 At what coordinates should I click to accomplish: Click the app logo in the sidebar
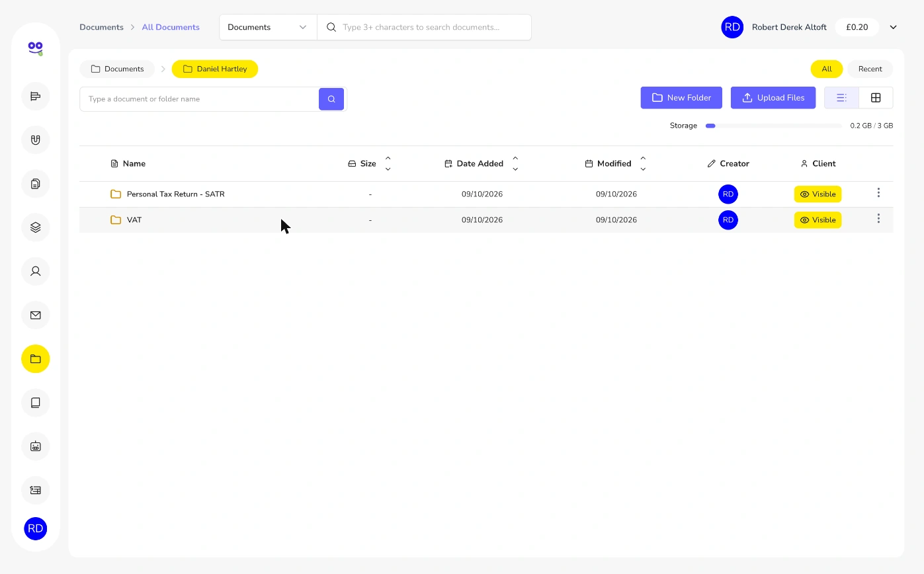coord(36,48)
